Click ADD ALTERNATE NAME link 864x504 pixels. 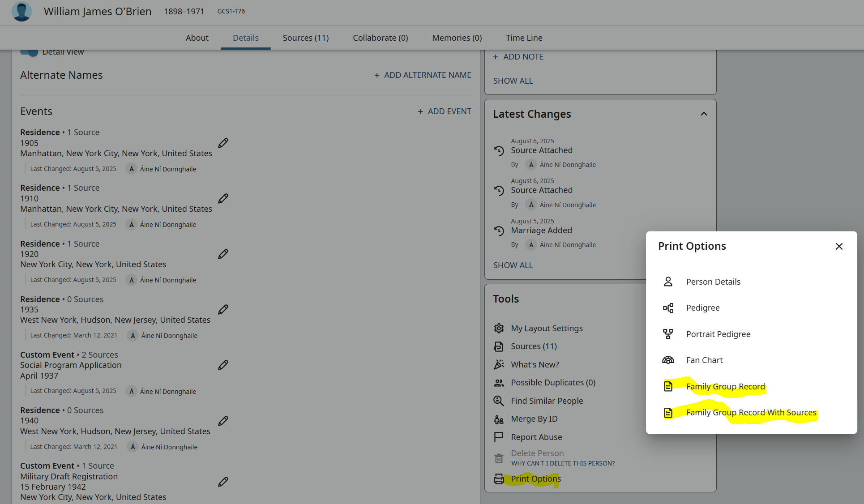click(423, 75)
